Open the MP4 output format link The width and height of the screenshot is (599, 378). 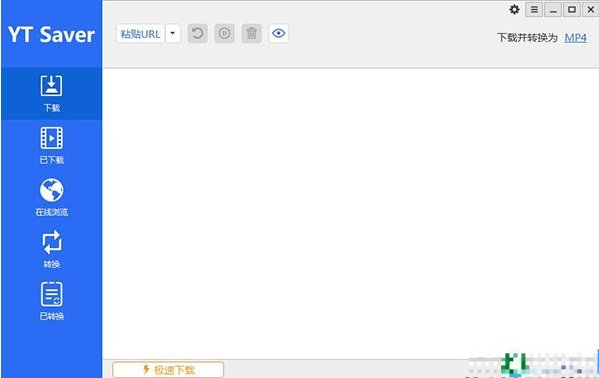click(575, 37)
